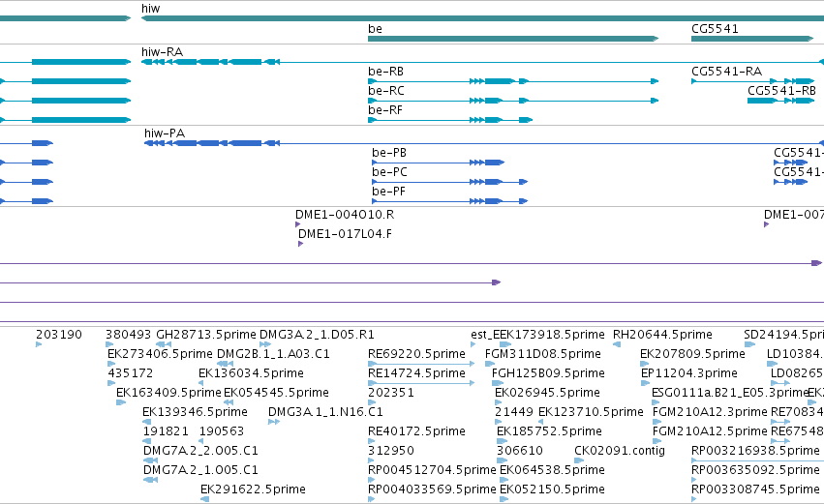Click EK185752.5prime label
Viewport: 824px width, 504px height.
(x=549, y=431)
